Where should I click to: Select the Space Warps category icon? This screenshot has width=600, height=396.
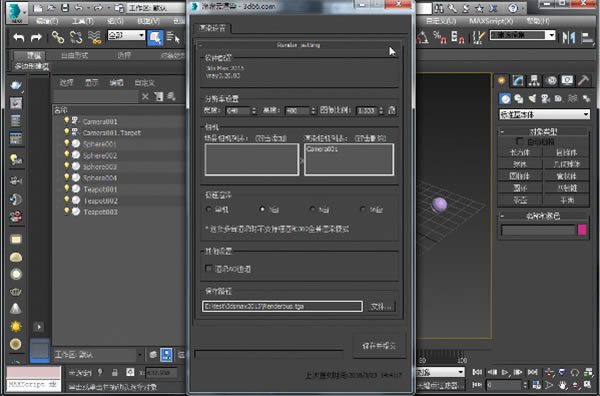(572, 99)
